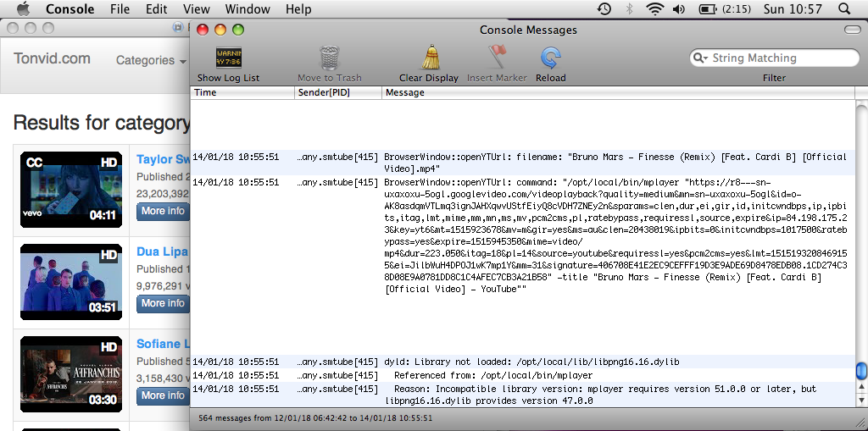
Task: Open the Sofiane video title link
Action: point(164,344)
